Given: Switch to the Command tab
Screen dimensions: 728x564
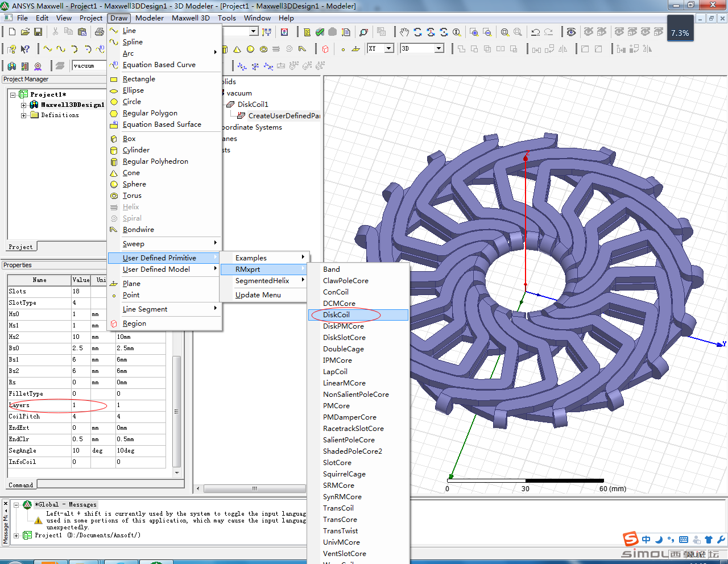Looking at the screenshot, I should [21, 485].
